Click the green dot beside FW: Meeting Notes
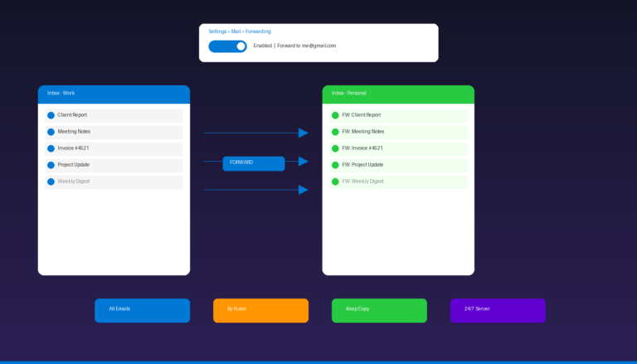Viewport: 637px width, 364px height. click(335, 132)
